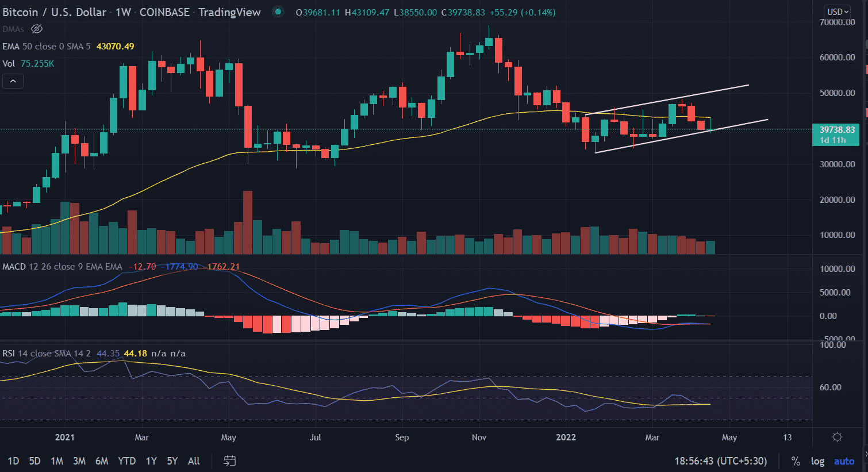Click the MACD value -1774.90
This screenshot has height=472, width=868.
coord(178,267)
